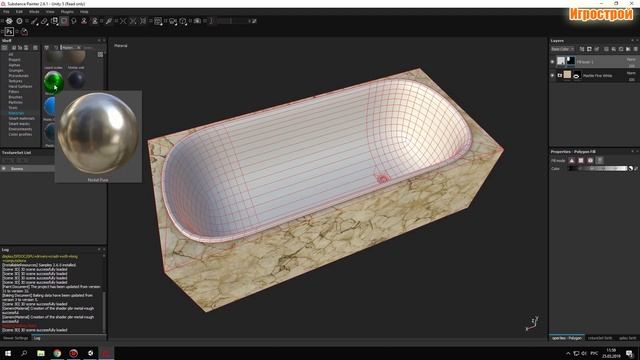Click the Shelf search input field
The height and width of the screenshot is (360, 640).
[88, 48]
